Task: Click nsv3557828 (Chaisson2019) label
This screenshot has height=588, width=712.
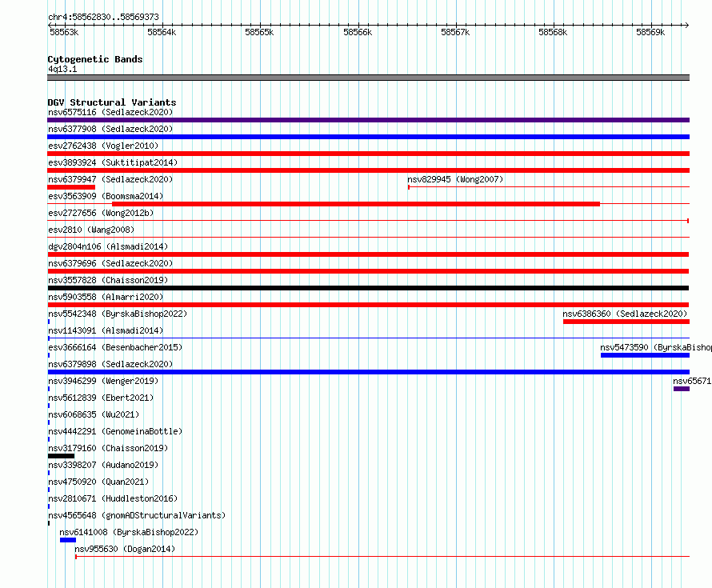Action: click(x=108, y=280)
